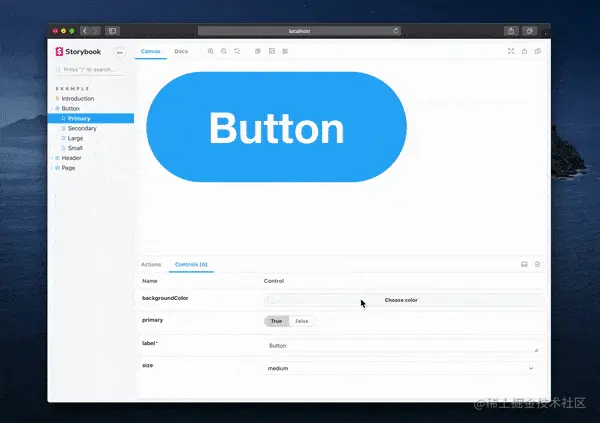Click Safari back navigation button
Image resolution: width=600 pixels, height=423 pixels.
click(85, 31)
